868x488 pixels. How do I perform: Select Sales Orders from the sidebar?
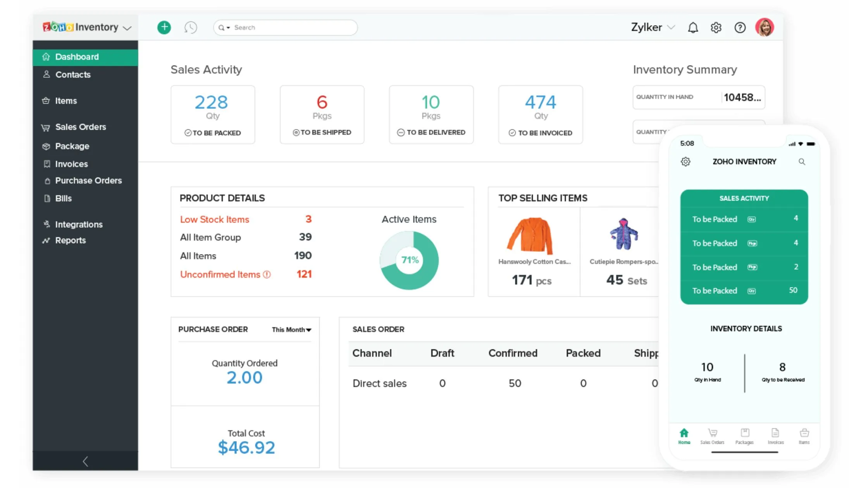(80, 127)
